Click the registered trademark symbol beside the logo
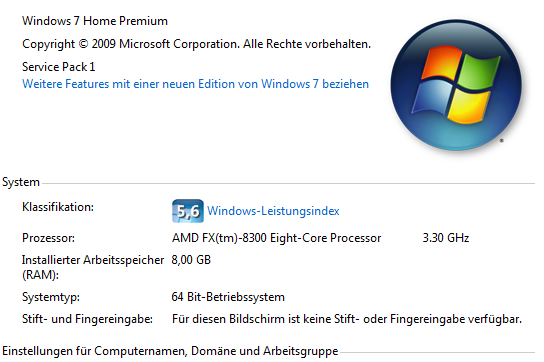The height and width of the screenshot is (362, 544). point(501,141)
